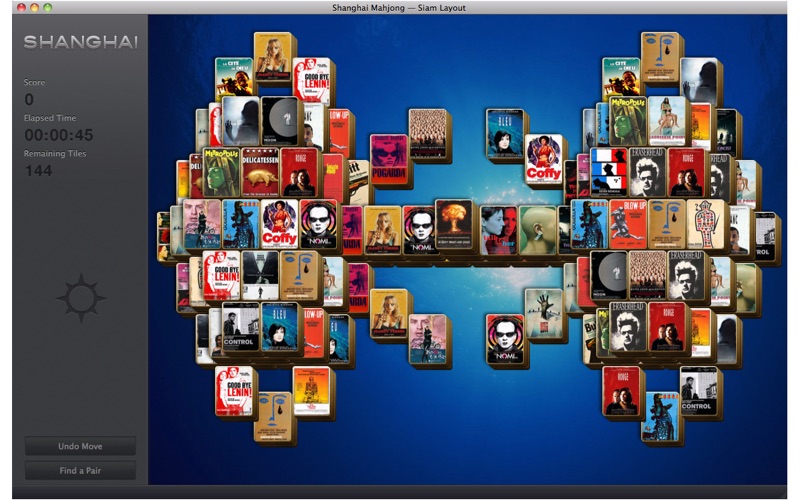Viewport: 800px width, 500px height.
Task: Pick the Moon tile beside the left shadow figure
Action: 280,121
